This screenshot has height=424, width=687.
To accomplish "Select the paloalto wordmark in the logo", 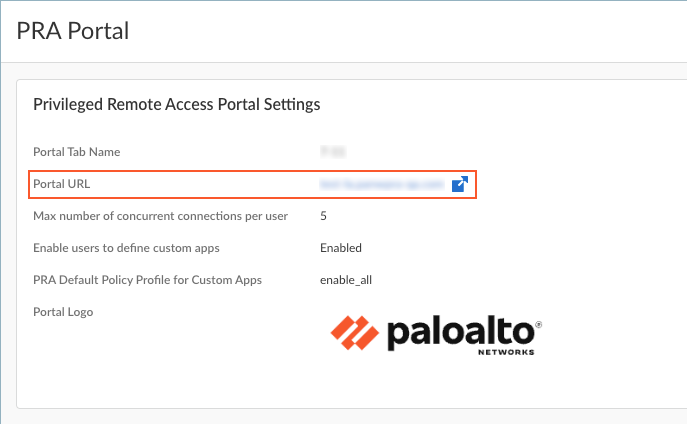I will (458, 334).
